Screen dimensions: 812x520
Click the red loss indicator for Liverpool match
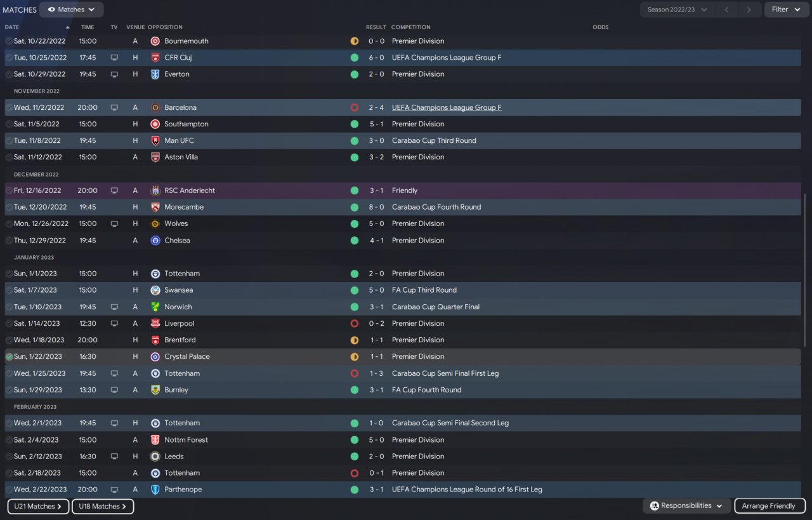[x=354, y=323]
